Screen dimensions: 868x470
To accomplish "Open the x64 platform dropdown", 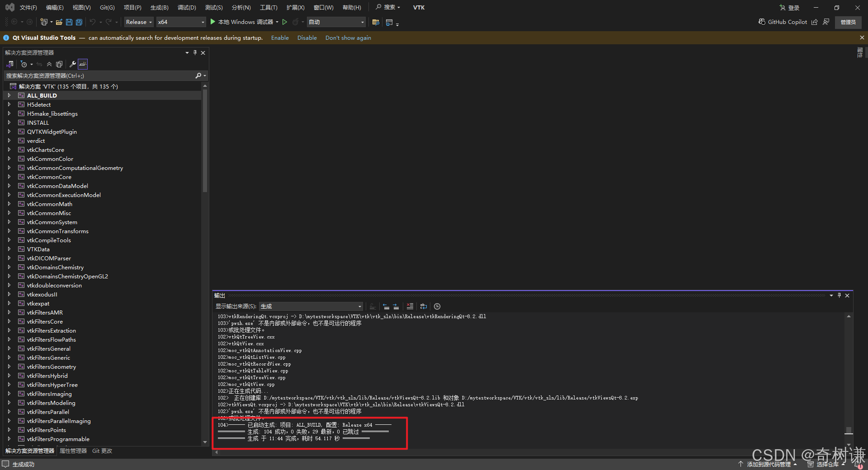I will [x=181, y=22].
